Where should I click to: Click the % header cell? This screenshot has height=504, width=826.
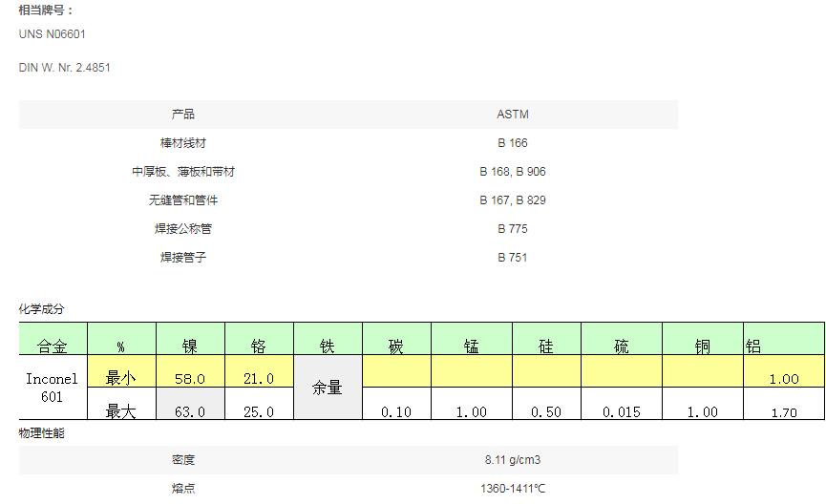[121, 339]
